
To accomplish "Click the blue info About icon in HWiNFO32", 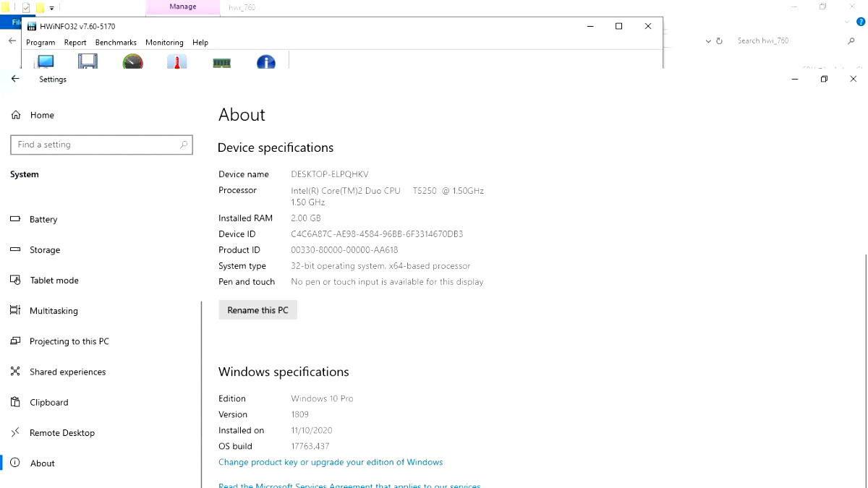I will click(x=266, y=61).
